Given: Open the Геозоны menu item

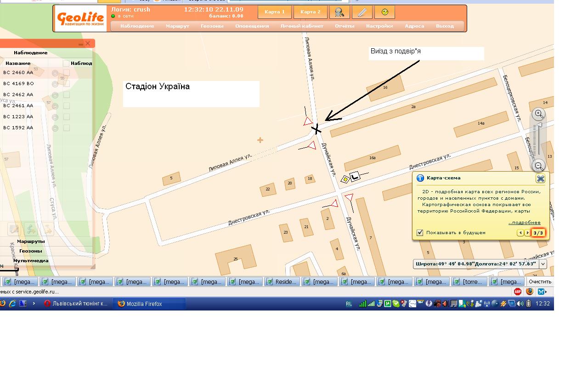Looking at the screenshot, I should [x=212, y=26].
